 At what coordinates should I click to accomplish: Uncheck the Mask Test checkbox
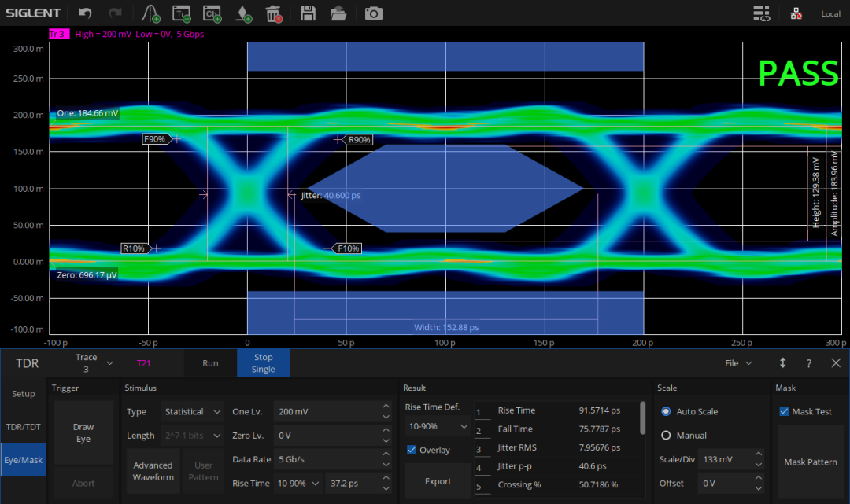[784, 411]
